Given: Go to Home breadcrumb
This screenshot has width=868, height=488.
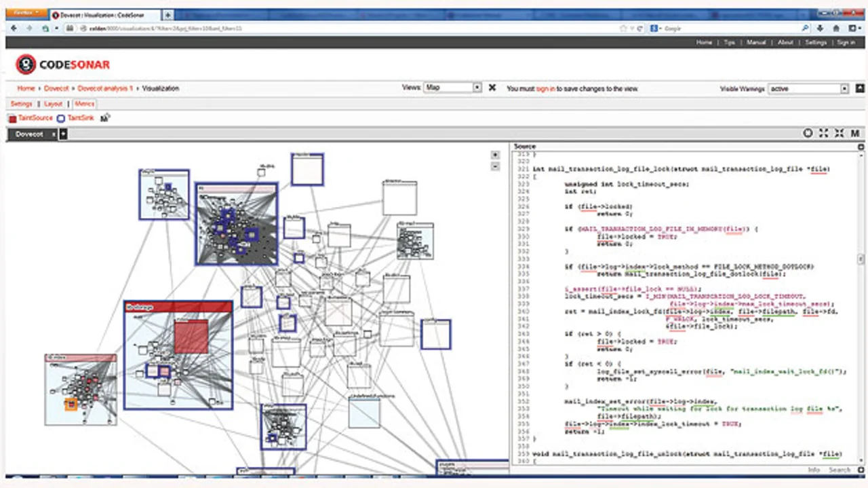Looking at the screenshot, I should (x=26, y=88).
